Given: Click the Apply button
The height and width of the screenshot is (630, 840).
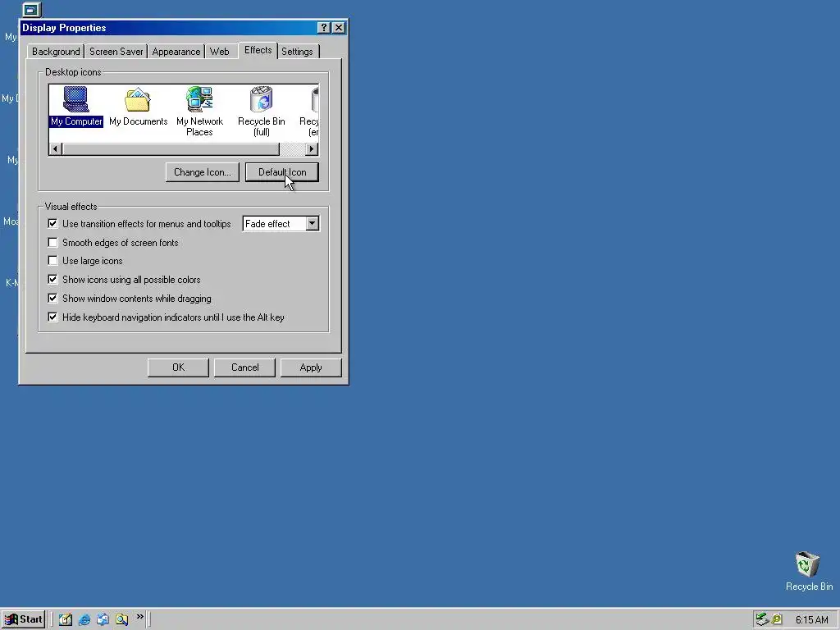Looking at the screenshot, I should (x=311, y=367).
